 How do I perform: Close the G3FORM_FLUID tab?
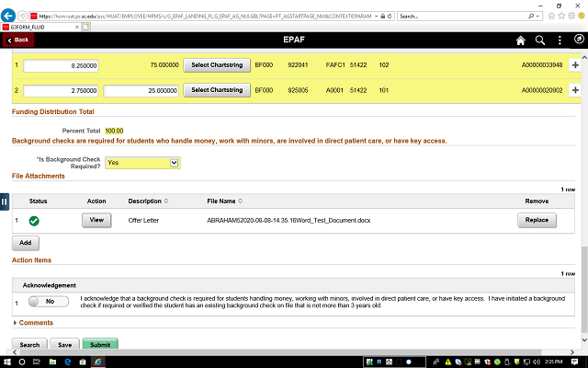(77, 27)
